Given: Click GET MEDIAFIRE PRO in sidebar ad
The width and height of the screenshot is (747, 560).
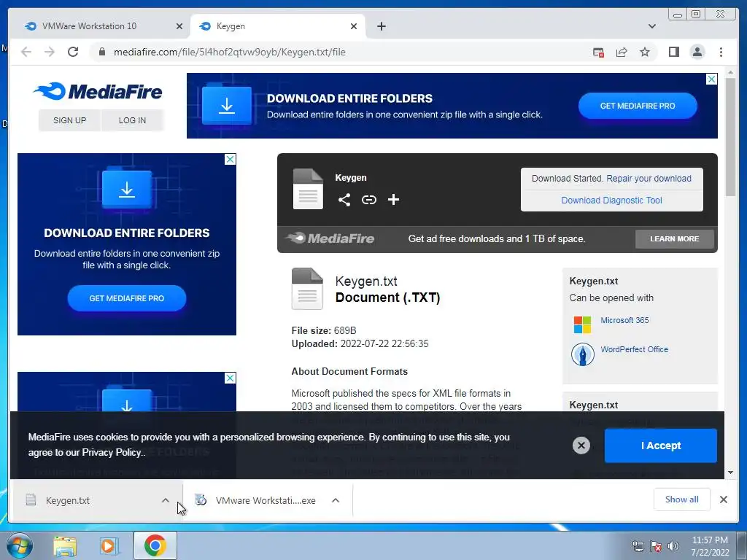Looking at the screenshot, I should coord(127,298).
